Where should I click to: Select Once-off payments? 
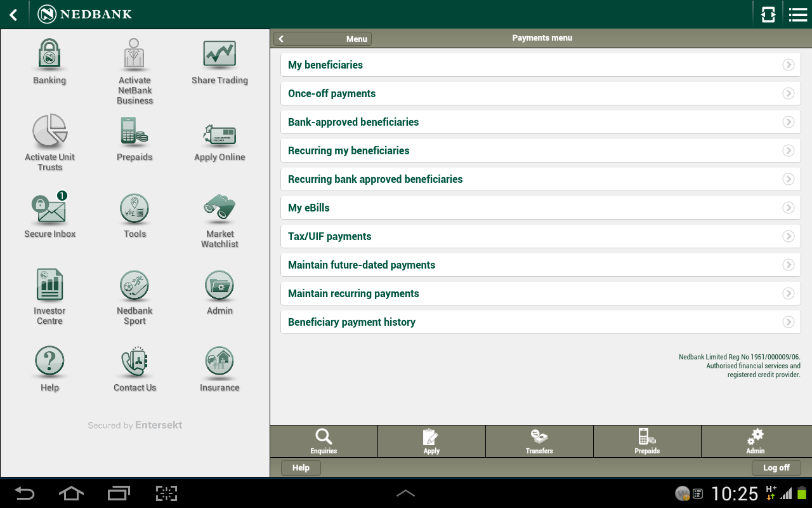point(540,93)
